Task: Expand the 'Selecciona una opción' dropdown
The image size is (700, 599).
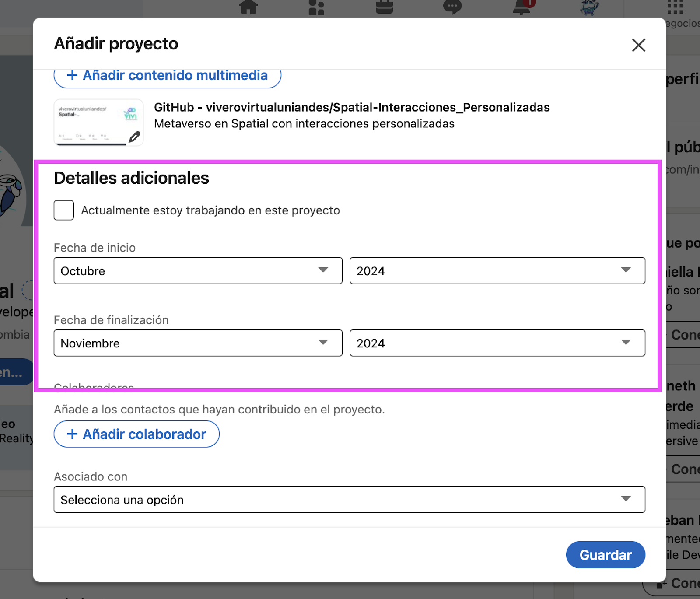Action: coord(349,499)
